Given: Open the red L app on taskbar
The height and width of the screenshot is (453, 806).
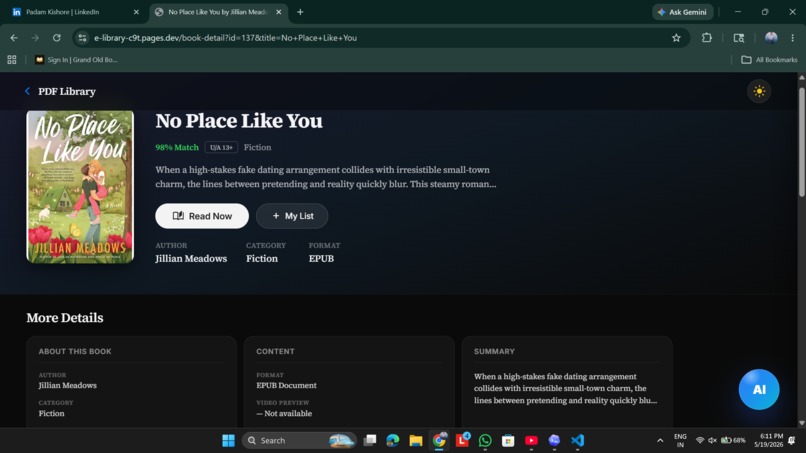Looking at the screenshot, I should pos(462,441).
